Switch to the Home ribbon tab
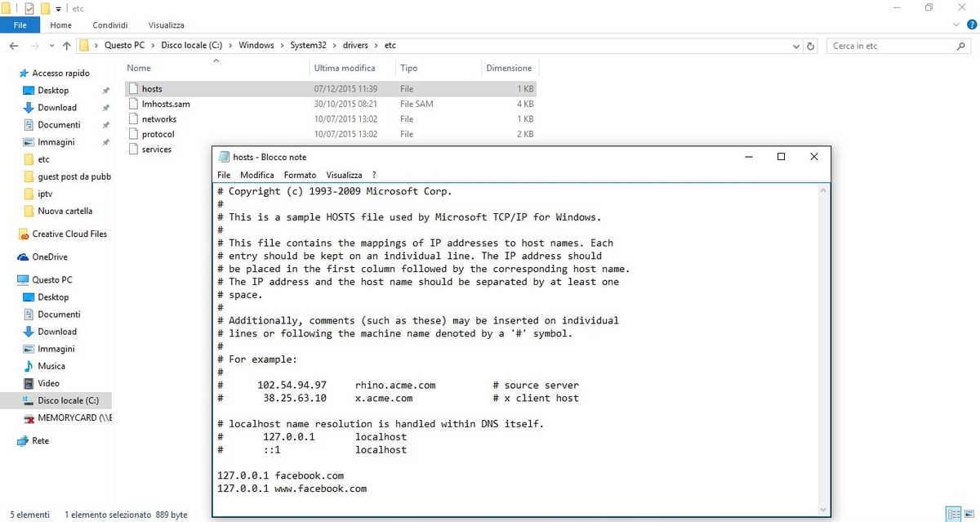This screenshot has height=522, width=980. (x=61, y=25)
